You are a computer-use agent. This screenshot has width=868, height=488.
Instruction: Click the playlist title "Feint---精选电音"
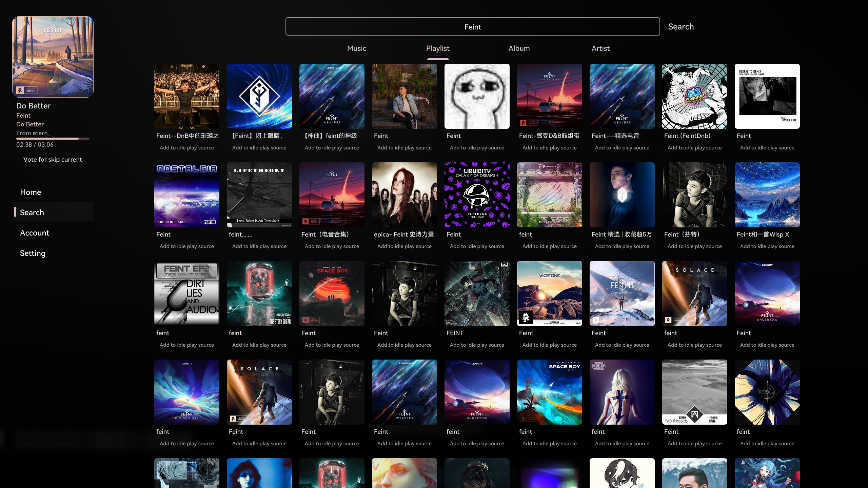pos(615,136)
